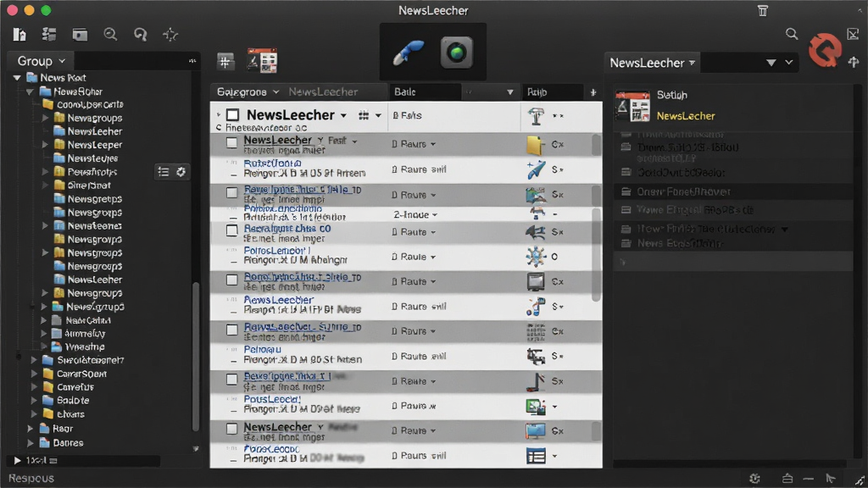This screenshot has width=868, height=488.
Task: Switch to the Solegrons tab
Action: (x=248, y=92)
